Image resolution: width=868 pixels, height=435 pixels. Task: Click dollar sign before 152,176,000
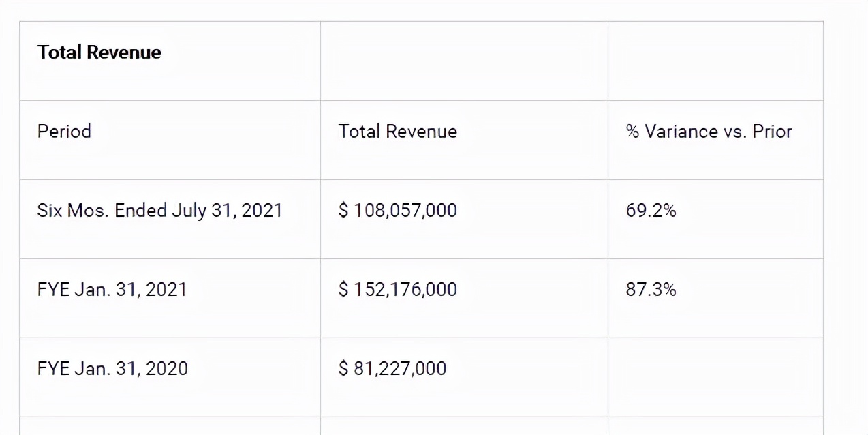[343, 289]
